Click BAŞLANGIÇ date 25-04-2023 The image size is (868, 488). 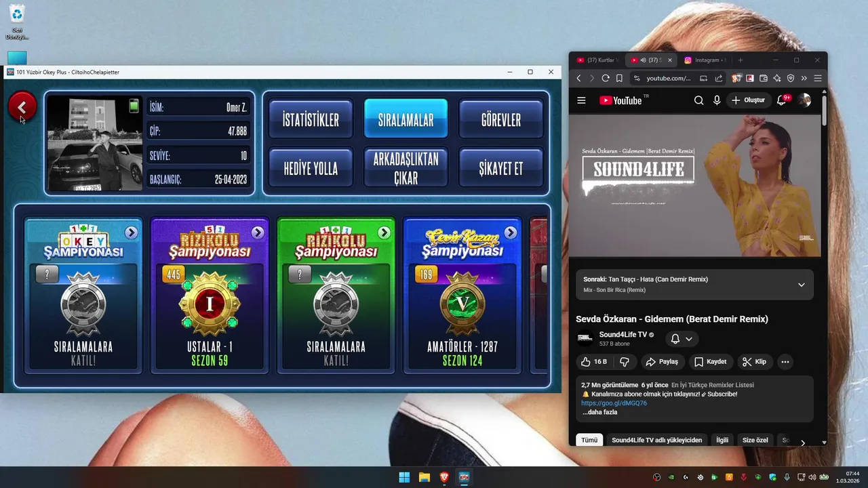231,180
